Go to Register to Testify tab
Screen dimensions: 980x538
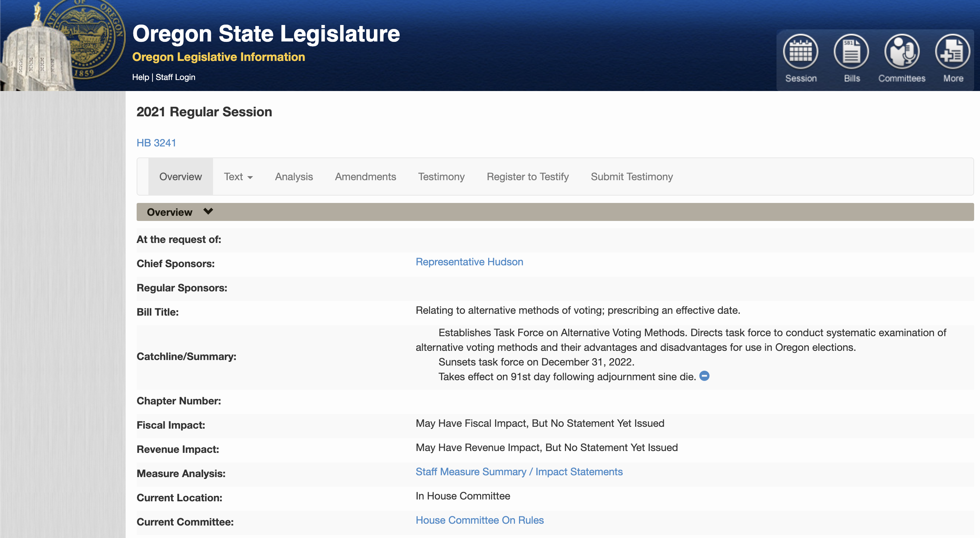pos(527,177)
